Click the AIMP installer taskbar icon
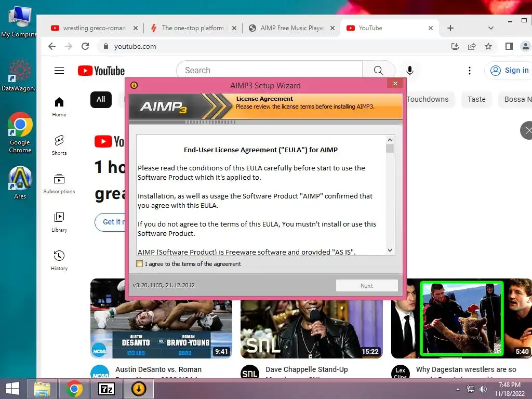Viewport: 532px width, 399px height. click(x=138, y=389)
